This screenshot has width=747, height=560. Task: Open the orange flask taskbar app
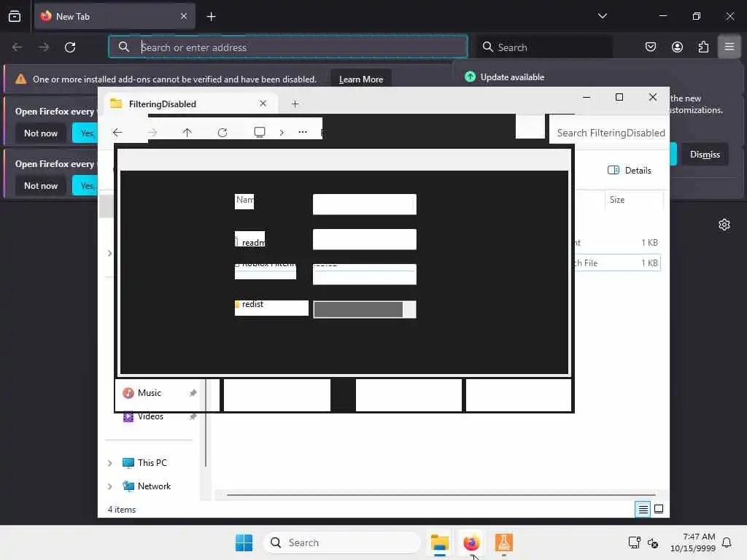tap(503, 542)
